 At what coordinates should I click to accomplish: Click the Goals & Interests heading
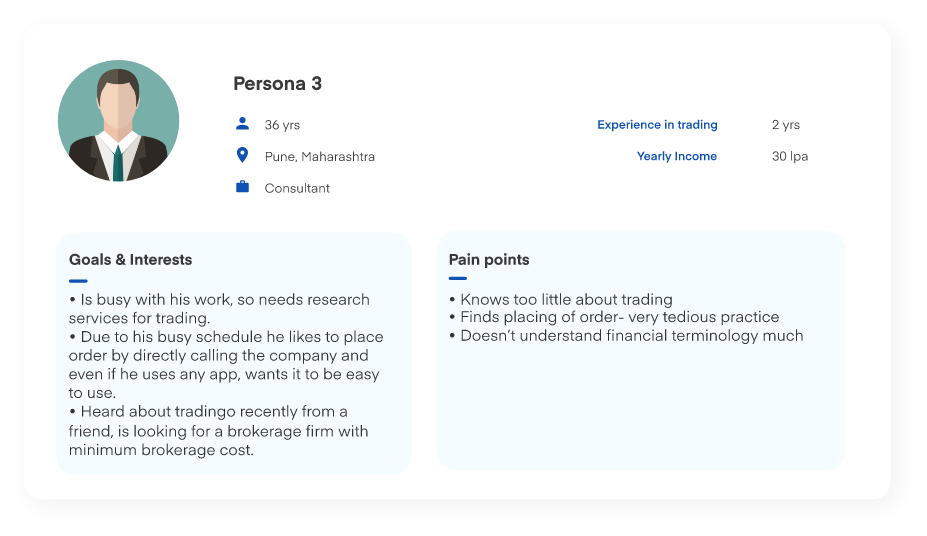point(130,260)
